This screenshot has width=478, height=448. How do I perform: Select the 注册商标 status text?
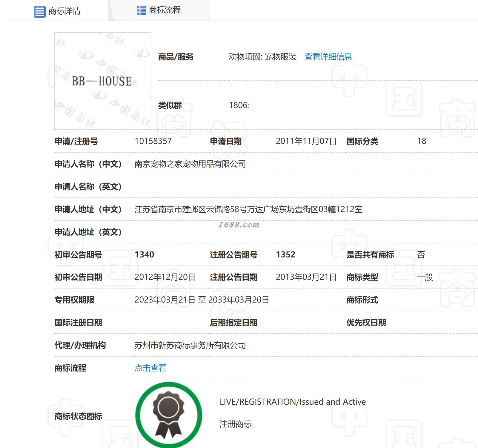click(x=236, y=424)
